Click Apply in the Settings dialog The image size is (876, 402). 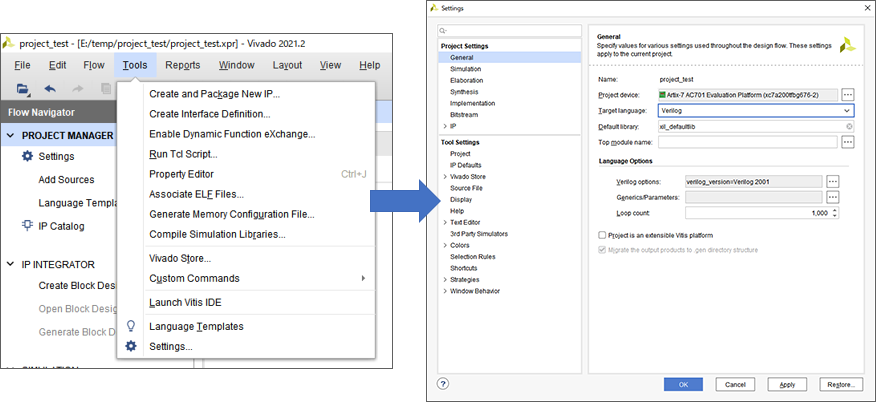[787, 384]
